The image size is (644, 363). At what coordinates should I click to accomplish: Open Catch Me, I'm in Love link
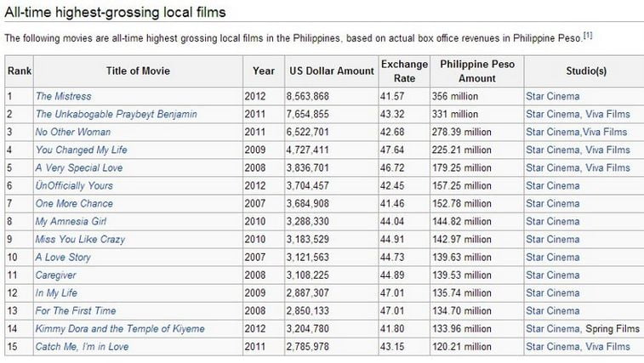(83, 347)
